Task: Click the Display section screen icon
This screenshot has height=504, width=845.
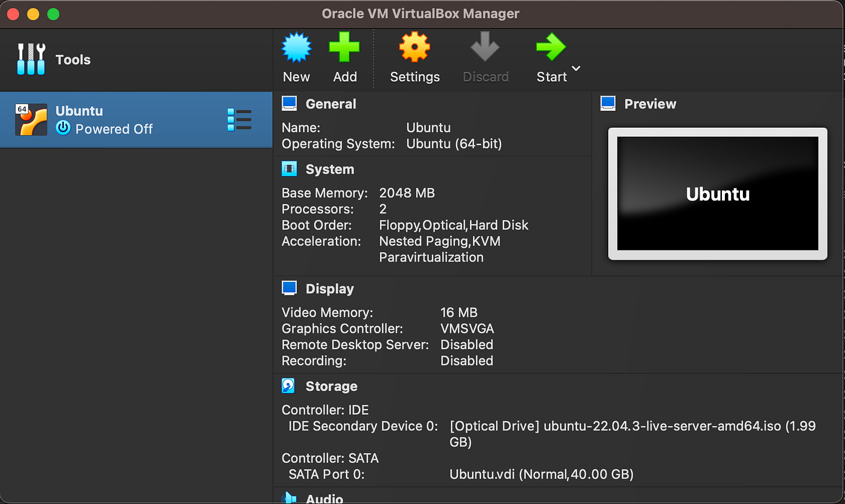Action: [289, 288]
